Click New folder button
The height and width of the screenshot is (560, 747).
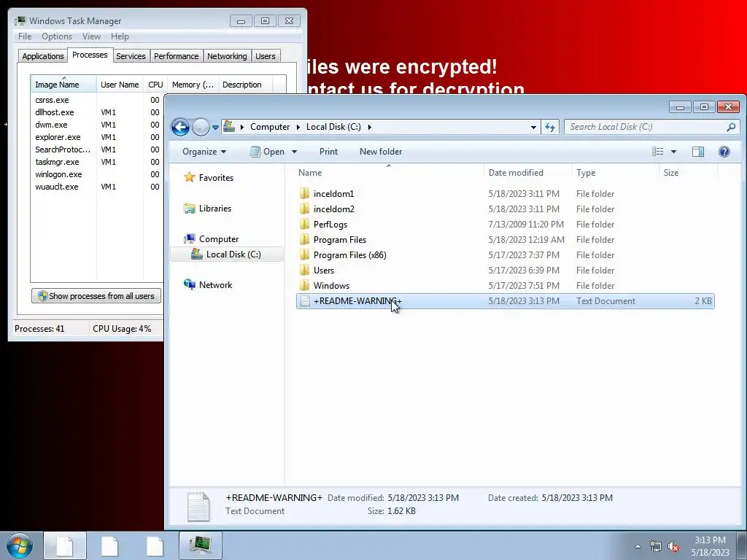tap(381, 152)
